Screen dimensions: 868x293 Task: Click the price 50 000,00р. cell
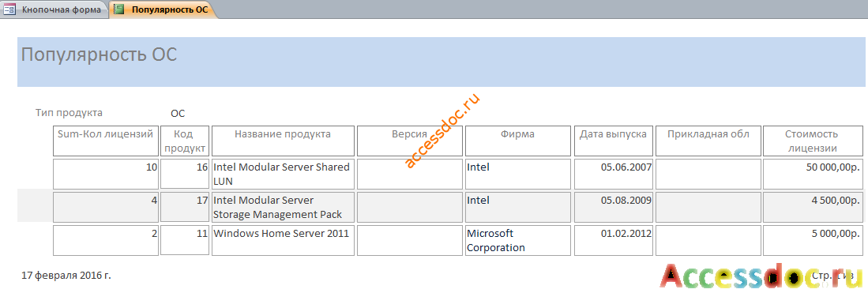(812, 174)
